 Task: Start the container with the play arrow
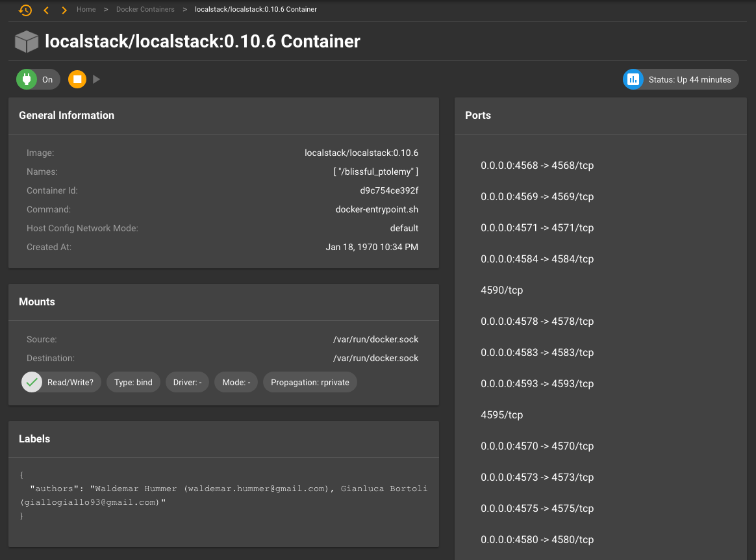tap(96, 79)
